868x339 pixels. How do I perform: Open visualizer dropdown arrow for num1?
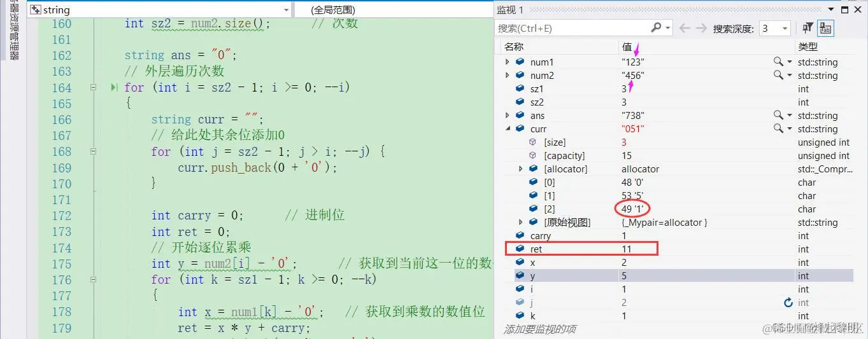point(790,62)
